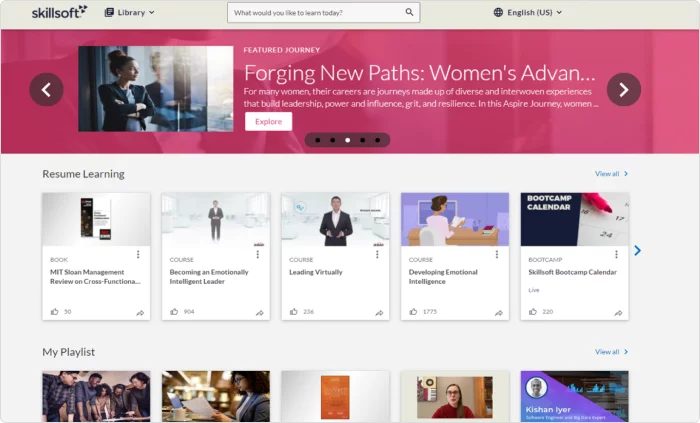This screenshot has width=700, height=423.
Task: Share the Becoming an Emotionally Intelligent Leader course
Action: [259, 313]
